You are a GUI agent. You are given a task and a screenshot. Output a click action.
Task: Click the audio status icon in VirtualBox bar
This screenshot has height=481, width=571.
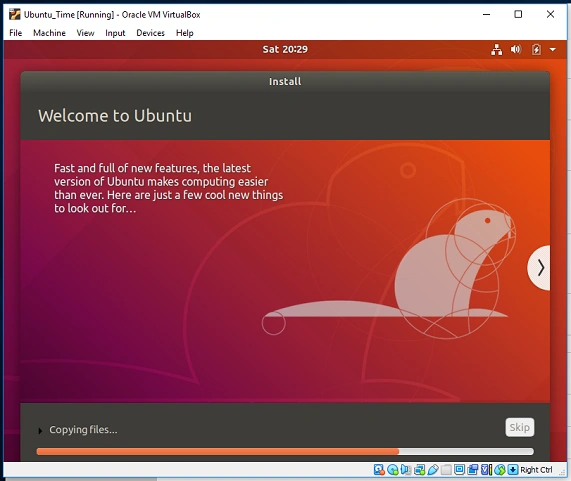[406, 470]
